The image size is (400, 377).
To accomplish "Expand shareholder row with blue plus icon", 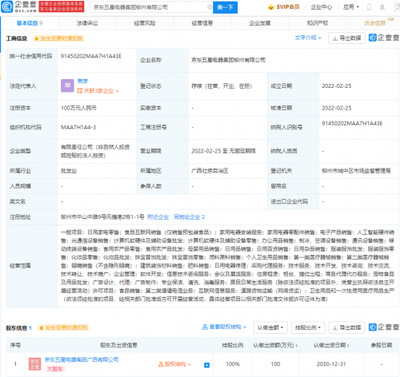I will pyautogui.click(x=207, y=365).
